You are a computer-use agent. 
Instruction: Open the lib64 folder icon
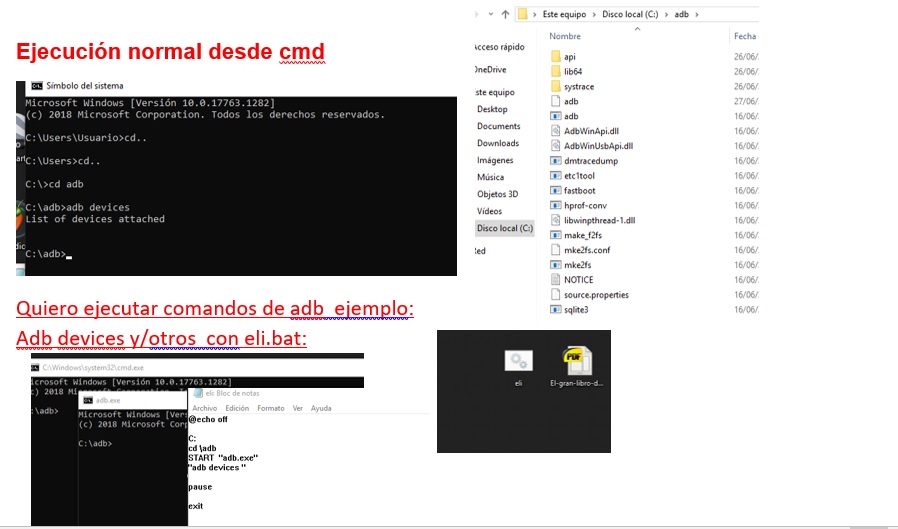pos(555,71)
